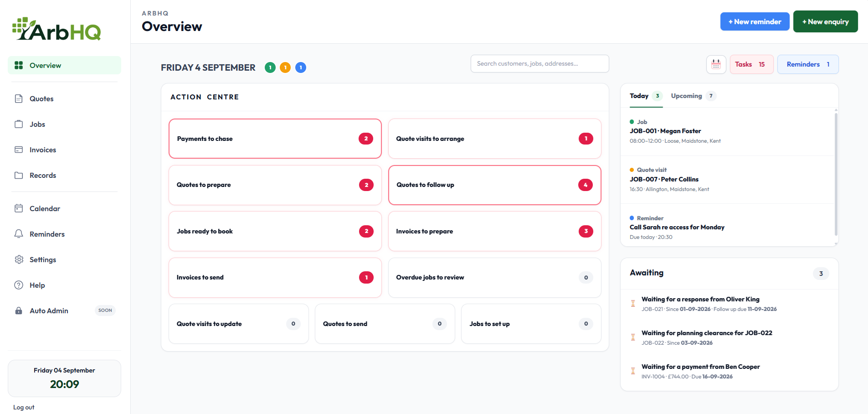Open Overview in the sidebar
The height and width of the screenshot is (414, 868).
pos(64,65)
